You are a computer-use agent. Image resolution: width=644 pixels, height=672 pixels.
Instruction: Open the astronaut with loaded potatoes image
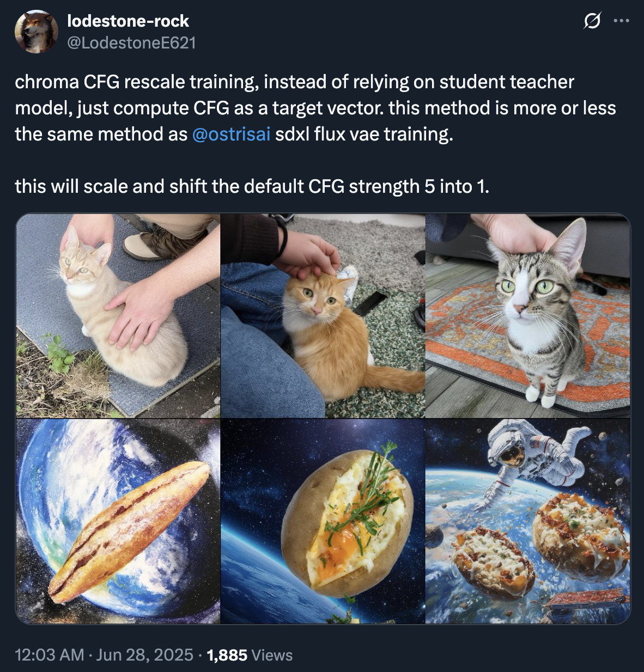click(527, 521)
